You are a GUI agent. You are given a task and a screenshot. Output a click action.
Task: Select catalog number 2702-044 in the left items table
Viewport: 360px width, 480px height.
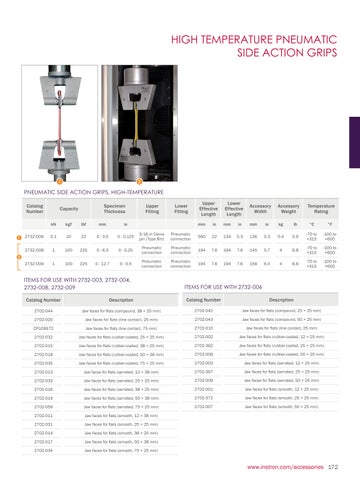coord(43,311)
